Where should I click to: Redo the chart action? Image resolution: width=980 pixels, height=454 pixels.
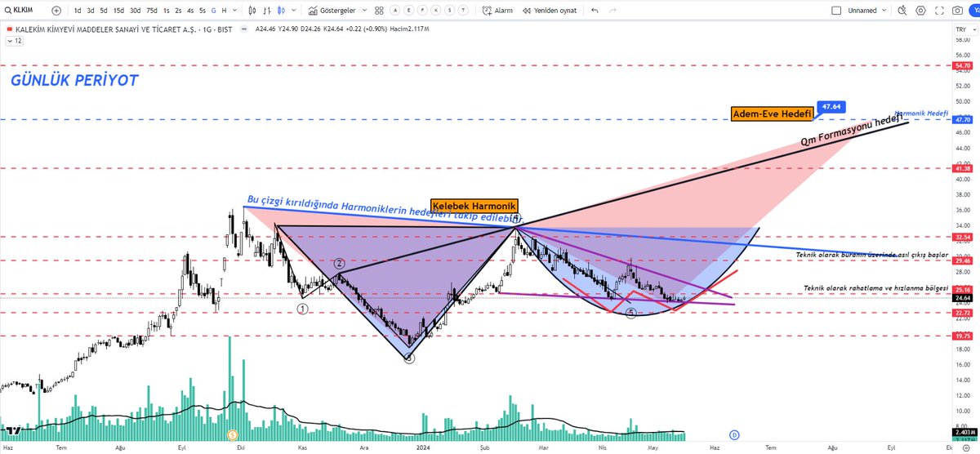point(612,11)
